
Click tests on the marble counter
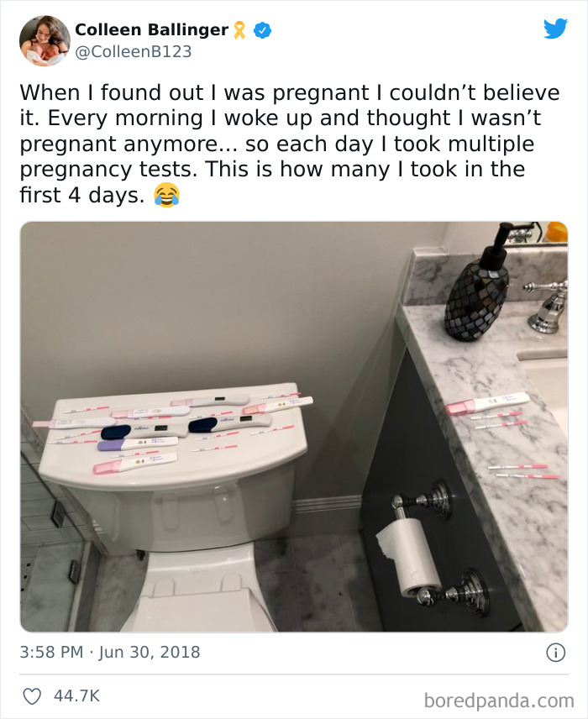(501, 433)
